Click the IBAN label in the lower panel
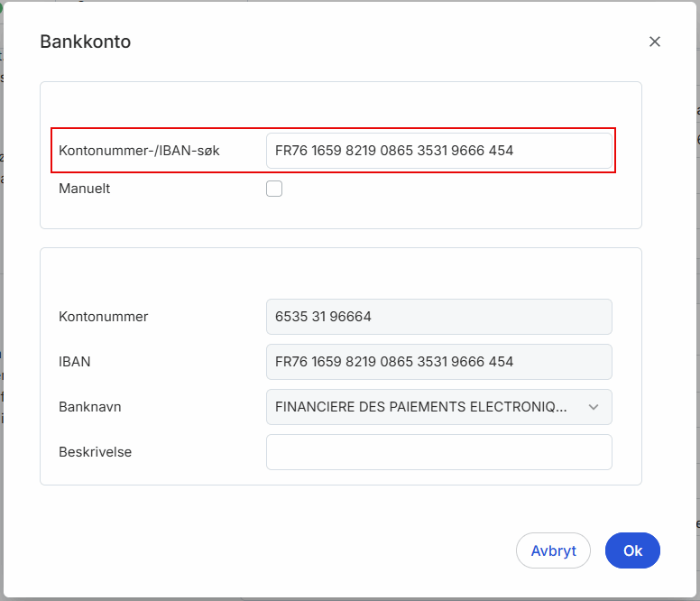The image size is (700, 601). [x=75, y=362]
